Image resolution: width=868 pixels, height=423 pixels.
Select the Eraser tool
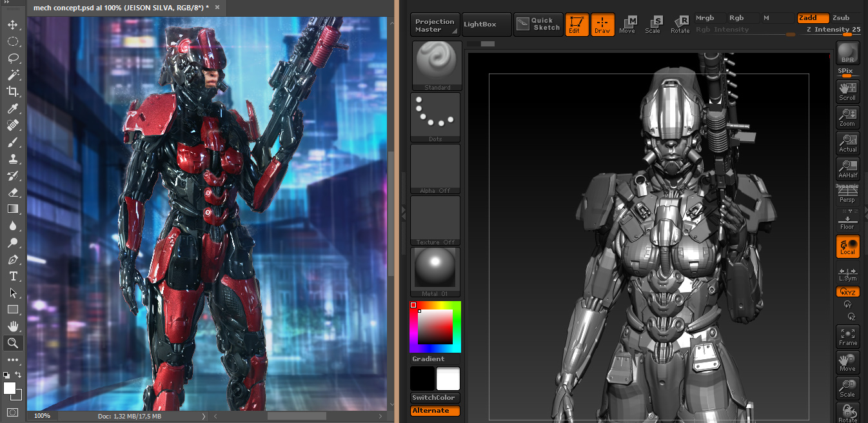[x=12, y=193]
